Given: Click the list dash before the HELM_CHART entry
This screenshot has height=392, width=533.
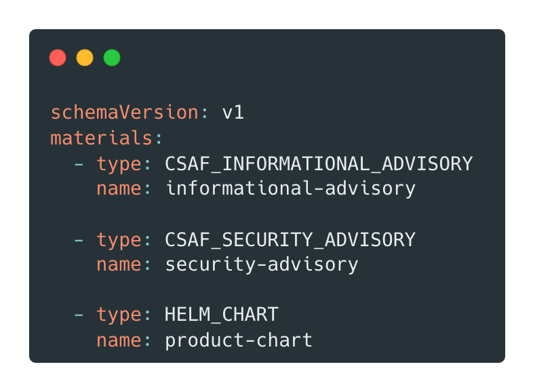Looking at the screenshot, I should (x=79, y=315).
